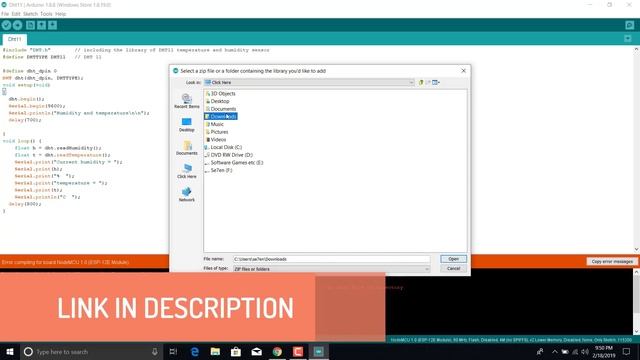Open the Action Center notifications icon
The height and width of the screenshot is (360, 640).
627,351
